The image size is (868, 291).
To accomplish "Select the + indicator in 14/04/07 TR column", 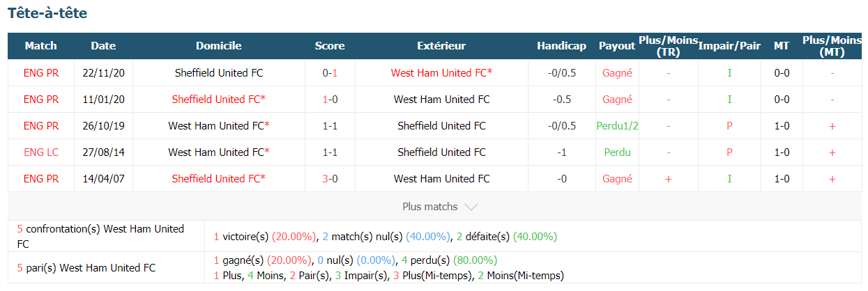I will [x=669, y=179].
